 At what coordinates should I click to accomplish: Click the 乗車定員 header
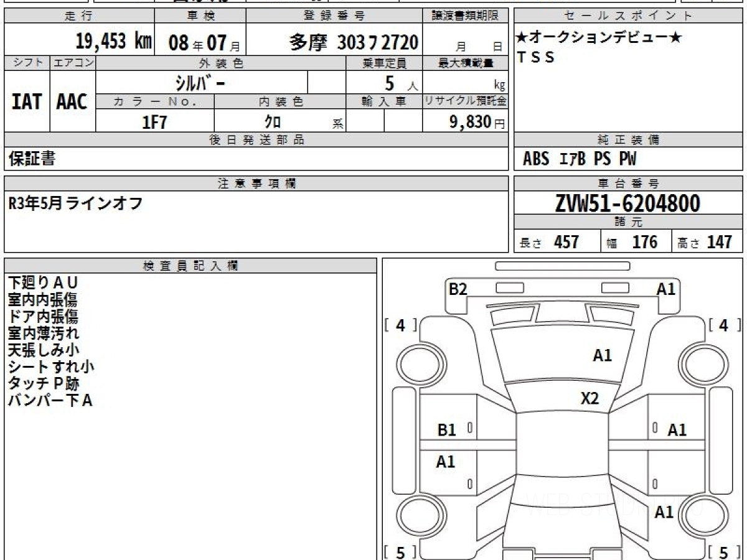(384, 63)
